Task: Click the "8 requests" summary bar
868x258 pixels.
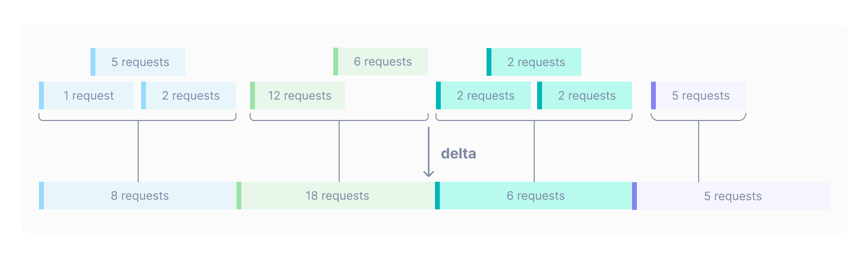Action: pyautogui.click(x=140, y=196)
